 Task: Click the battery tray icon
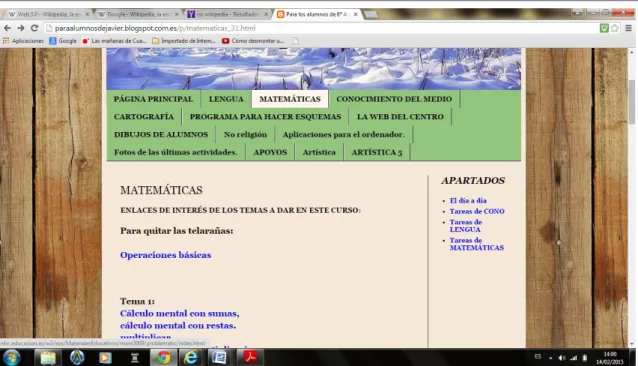pyautogui.click(x=585, y=358)
